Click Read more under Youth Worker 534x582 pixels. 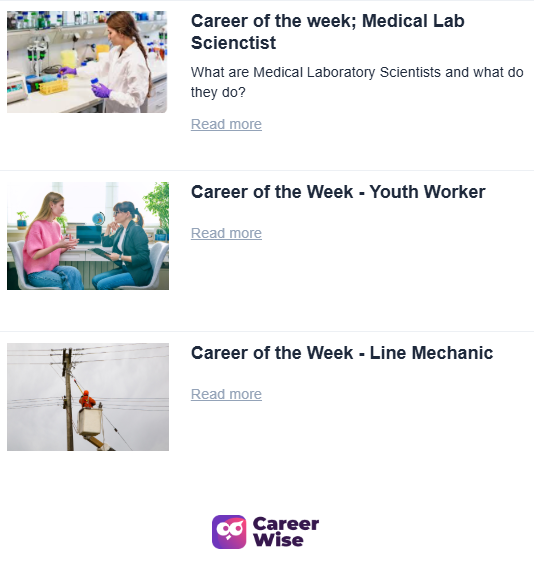point(226,233)
